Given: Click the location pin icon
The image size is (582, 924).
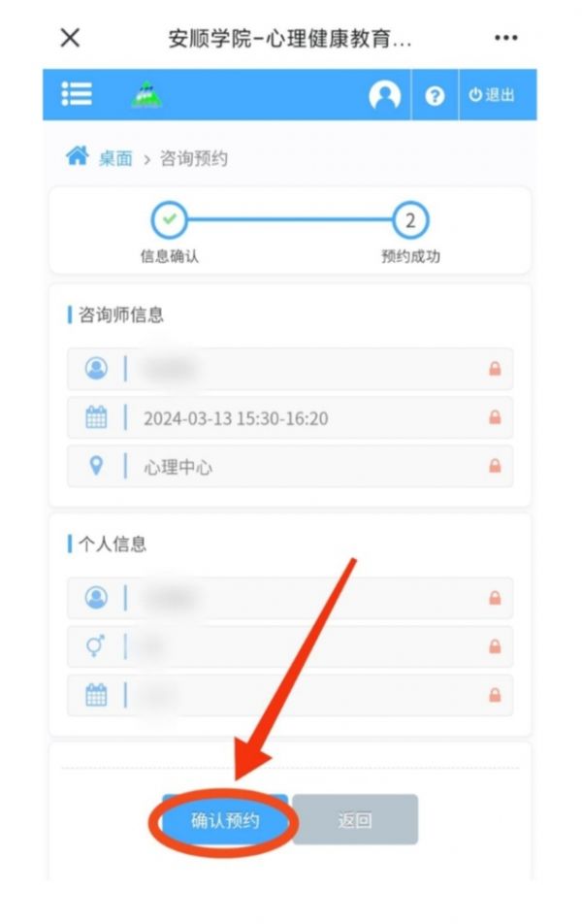Looking at the screenshot, I should coord(96,466).
